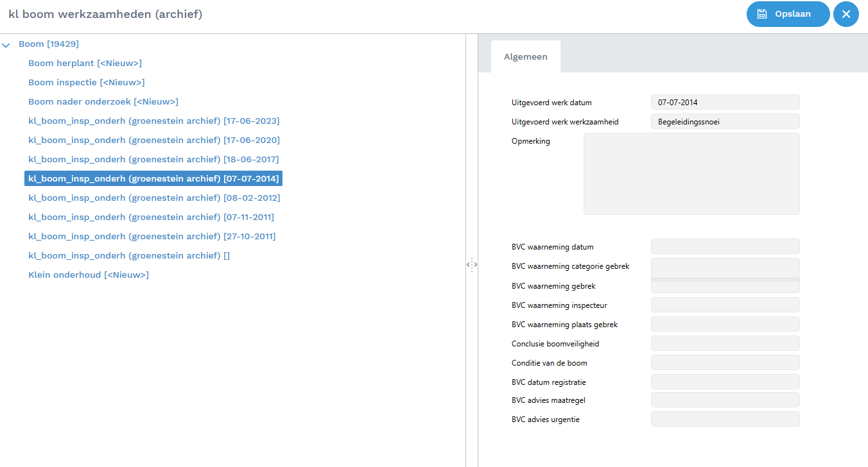Open the Algemeen tab
The width and height of the screenshot is (868, 467).
point(525,56)
